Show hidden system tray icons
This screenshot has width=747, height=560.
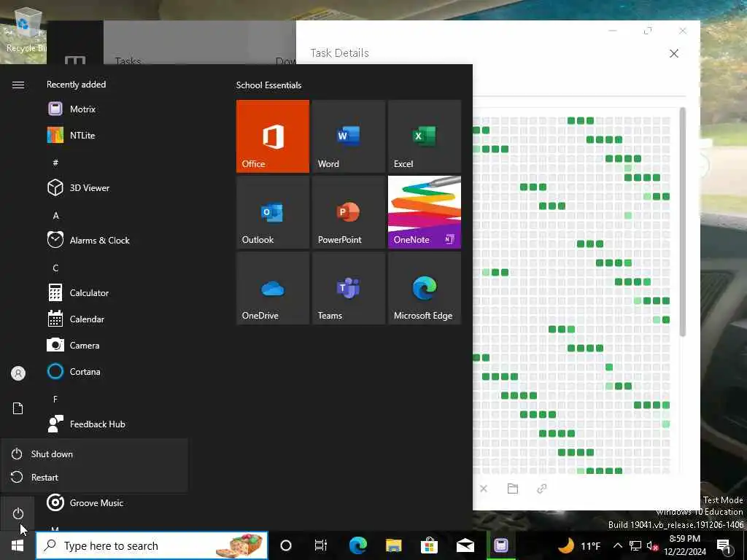click(617, 545)
